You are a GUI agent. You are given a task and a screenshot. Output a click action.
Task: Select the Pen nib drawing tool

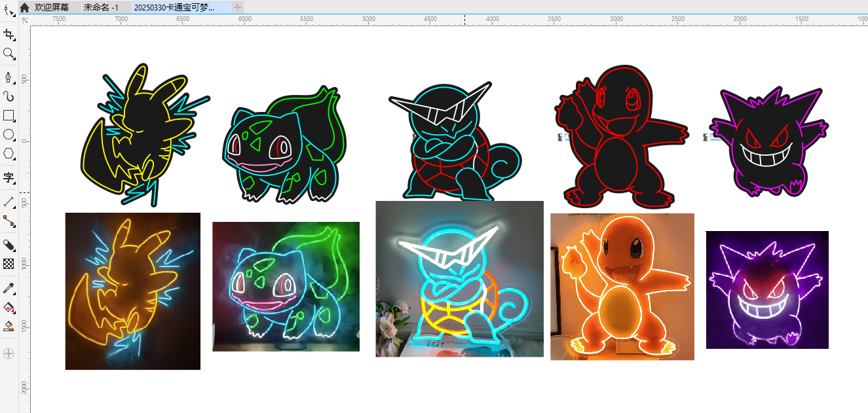(x=9, y=78)
